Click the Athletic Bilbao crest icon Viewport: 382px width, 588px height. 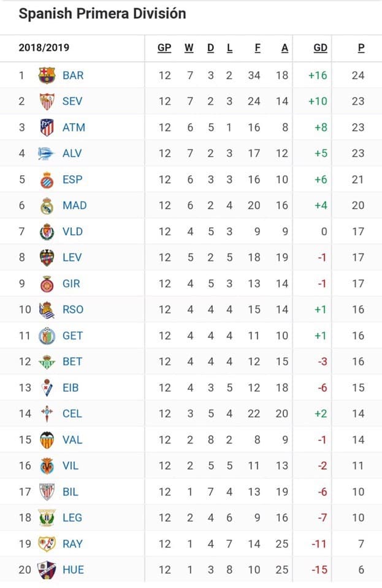click(47, 492)
